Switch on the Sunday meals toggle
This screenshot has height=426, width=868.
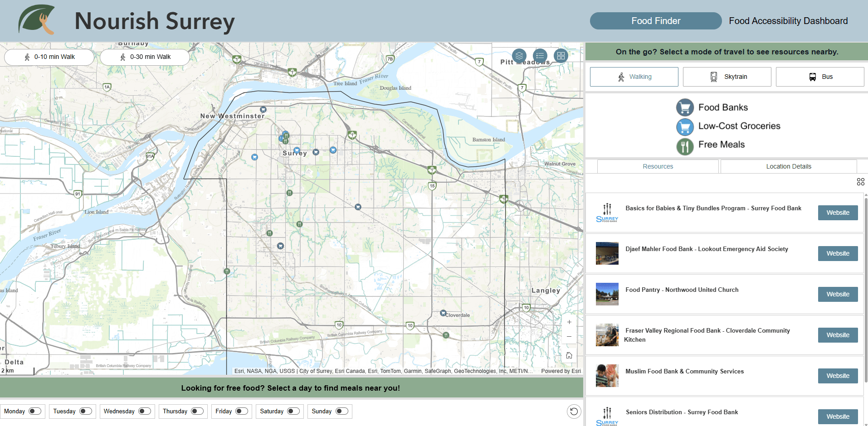tap(342, 411)
